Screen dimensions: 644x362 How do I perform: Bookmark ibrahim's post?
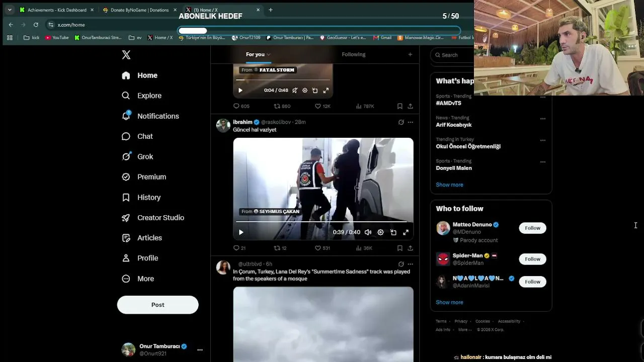click(400, 248)
